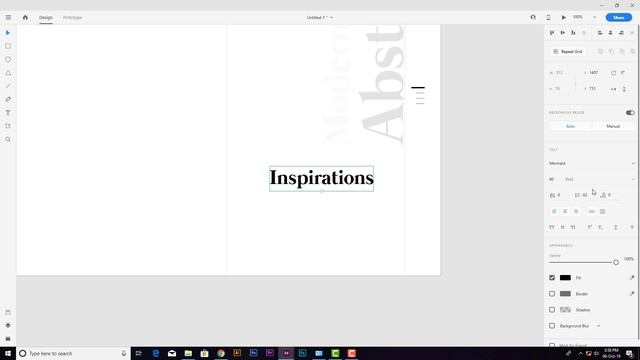Select Auto responsive resize mode

click(570, 126)
